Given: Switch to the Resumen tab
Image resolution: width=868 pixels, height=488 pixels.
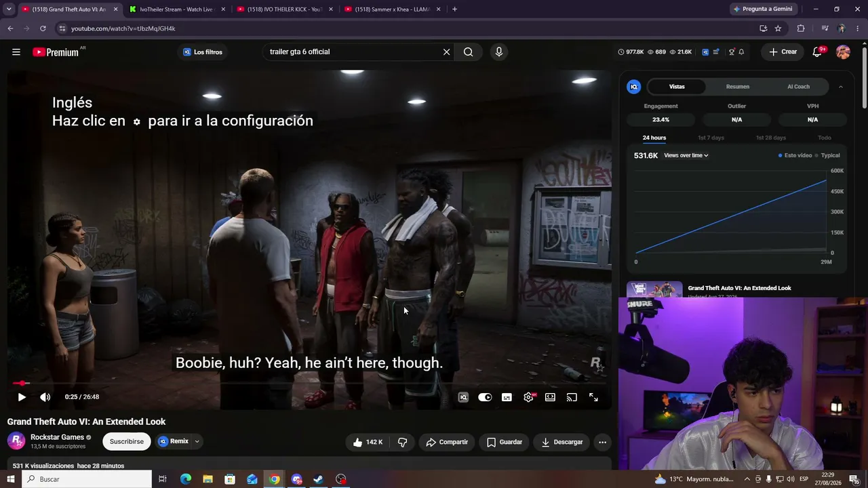Looking at the screenshot, I should [x=738, y=87].
